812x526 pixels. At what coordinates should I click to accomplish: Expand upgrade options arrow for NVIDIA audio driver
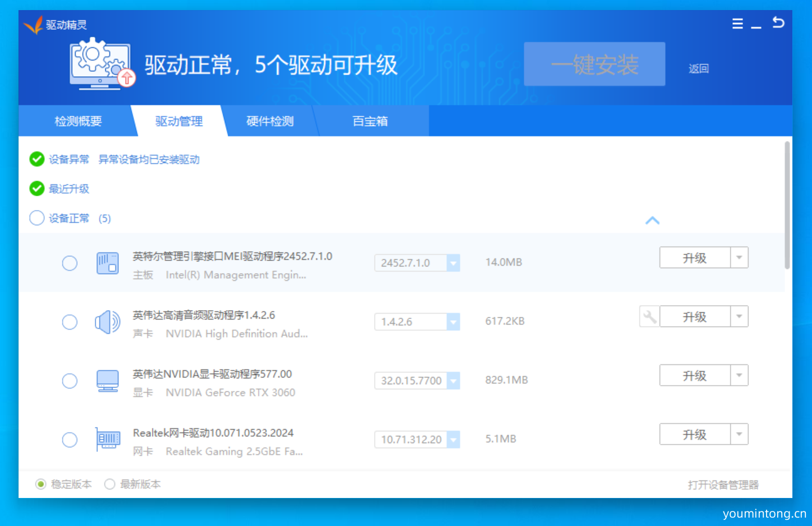point(739,316)
